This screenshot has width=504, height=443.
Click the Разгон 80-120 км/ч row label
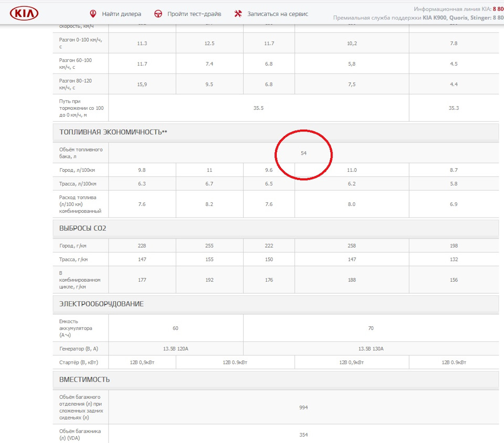click(x=76, y=84)
